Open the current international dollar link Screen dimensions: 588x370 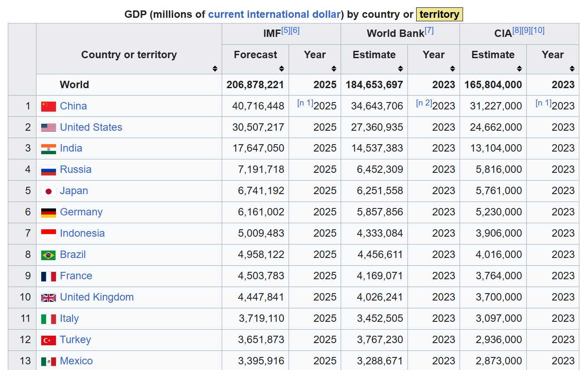point(274,14)
